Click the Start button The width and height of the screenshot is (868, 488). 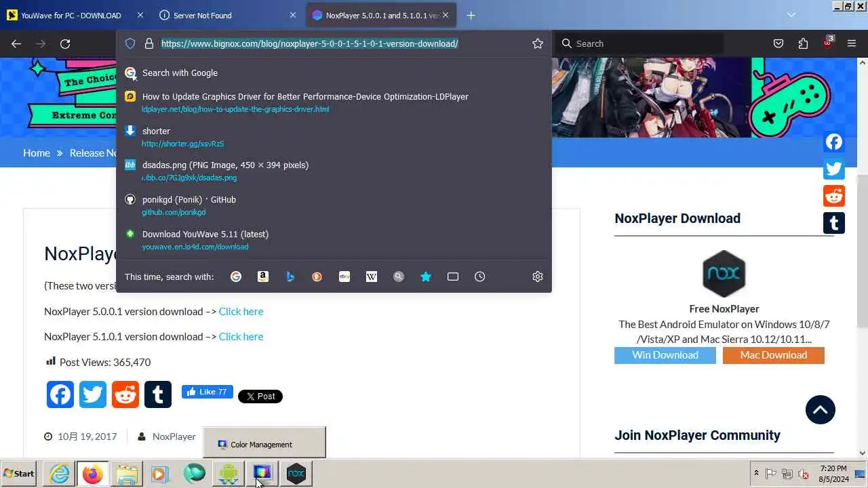[19, 474]
